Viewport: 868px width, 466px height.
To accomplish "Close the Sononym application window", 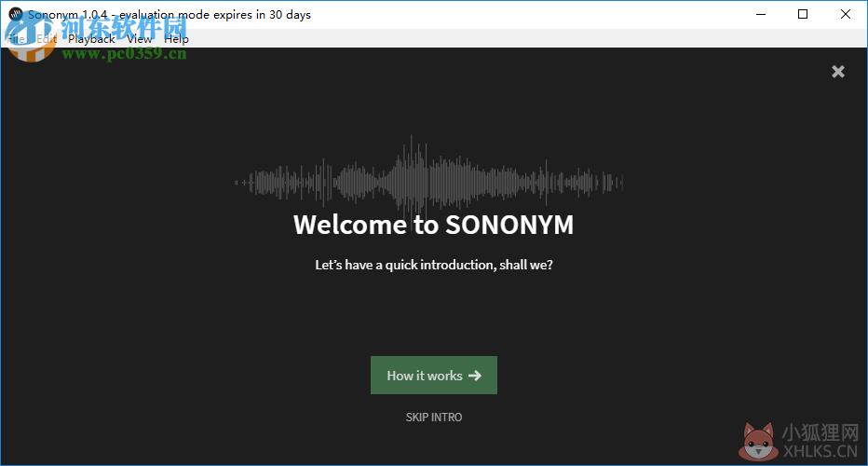I will click(x=846, y=14).
